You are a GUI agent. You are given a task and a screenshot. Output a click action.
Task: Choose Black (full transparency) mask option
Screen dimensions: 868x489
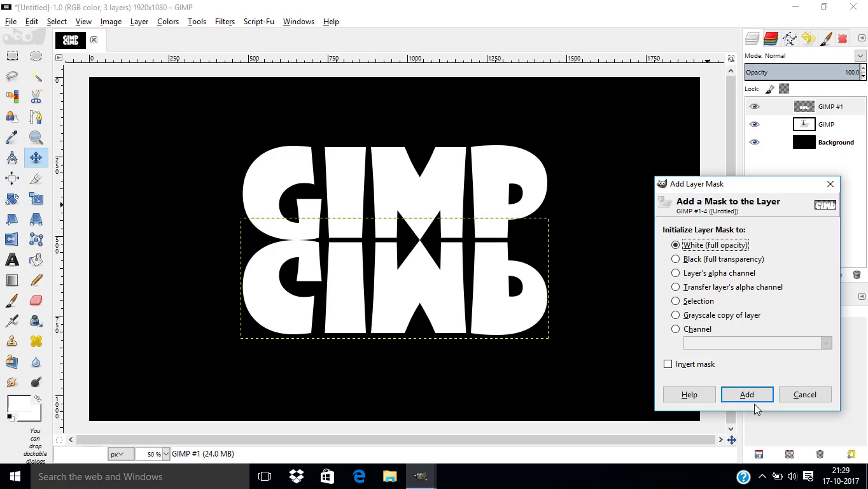click(x=718, y=259)
